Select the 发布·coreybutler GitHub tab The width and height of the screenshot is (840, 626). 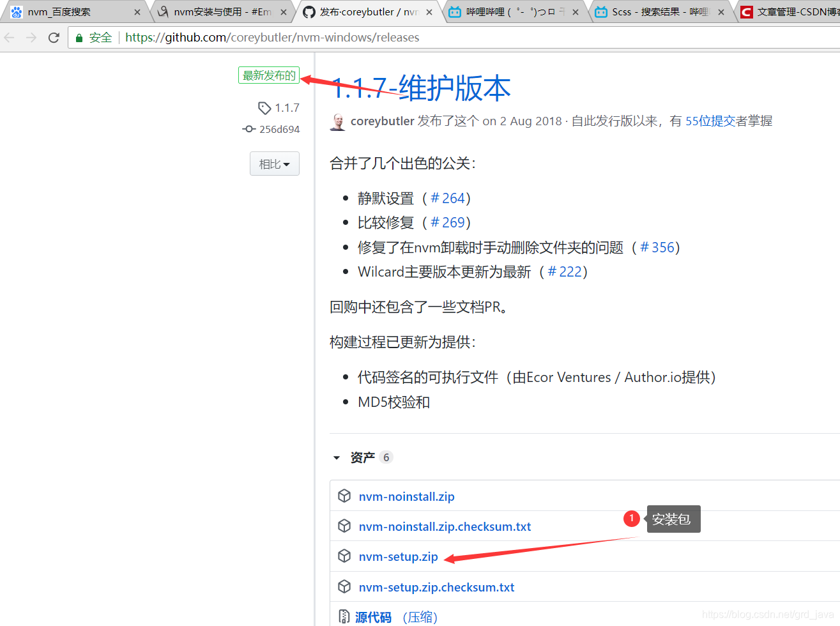[x=369, y=12]
